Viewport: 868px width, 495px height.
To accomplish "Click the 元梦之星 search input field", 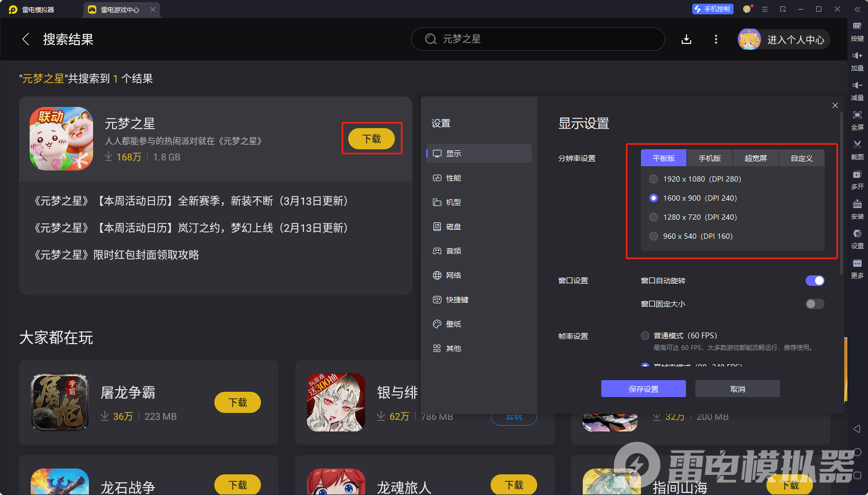I will click(538, 39).
